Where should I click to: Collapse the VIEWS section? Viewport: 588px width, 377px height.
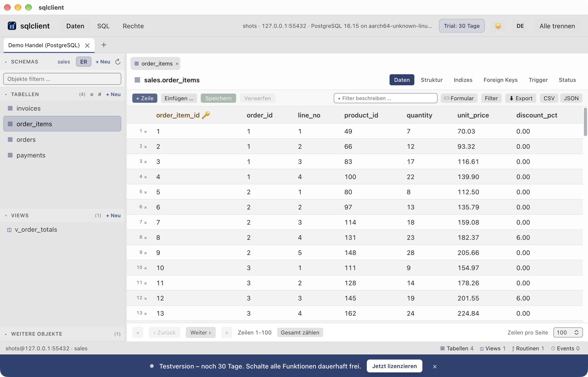tap(6, 216)
